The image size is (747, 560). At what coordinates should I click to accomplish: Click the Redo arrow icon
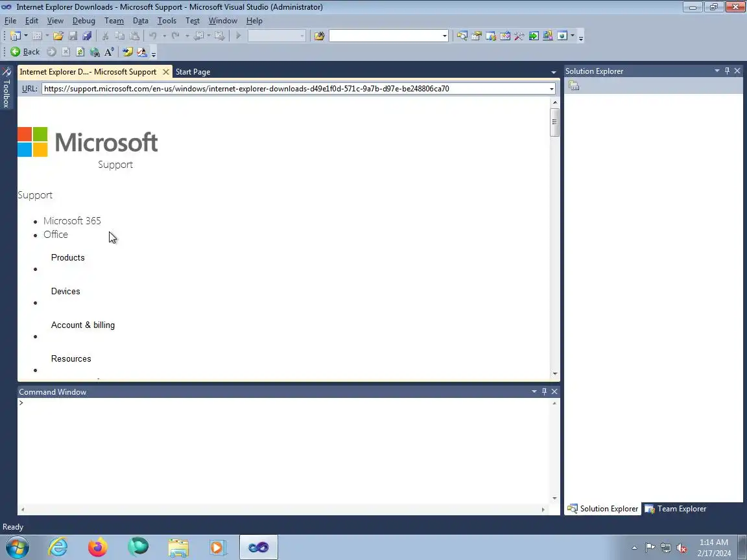(x=175, y=36)
